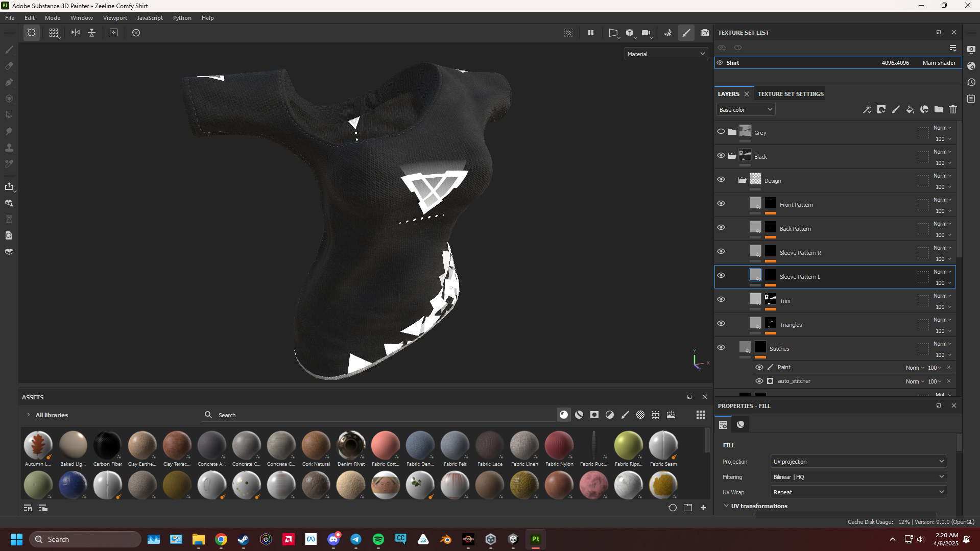Select the Eraser tool in left toolbar
980x551 pixels.
click(9, 66)
